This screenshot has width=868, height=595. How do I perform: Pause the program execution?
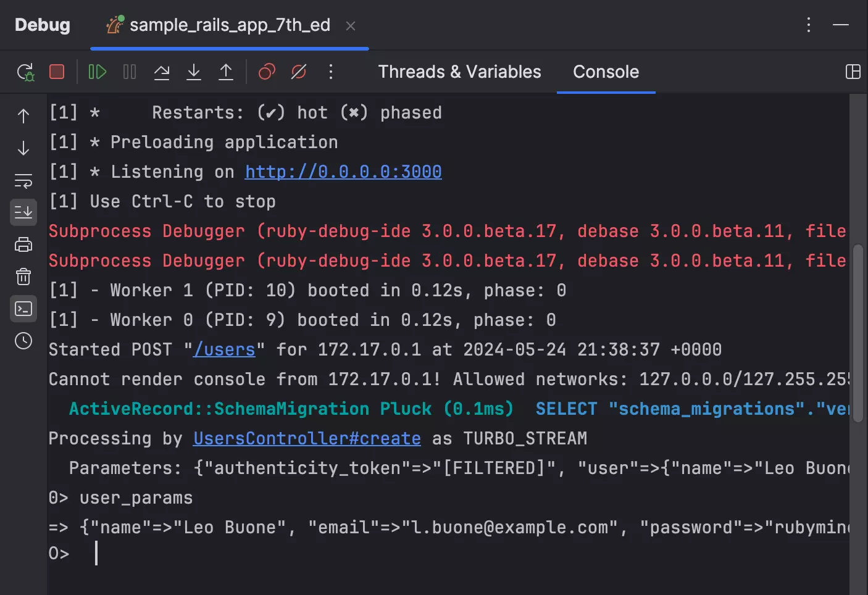coord(130,72)
